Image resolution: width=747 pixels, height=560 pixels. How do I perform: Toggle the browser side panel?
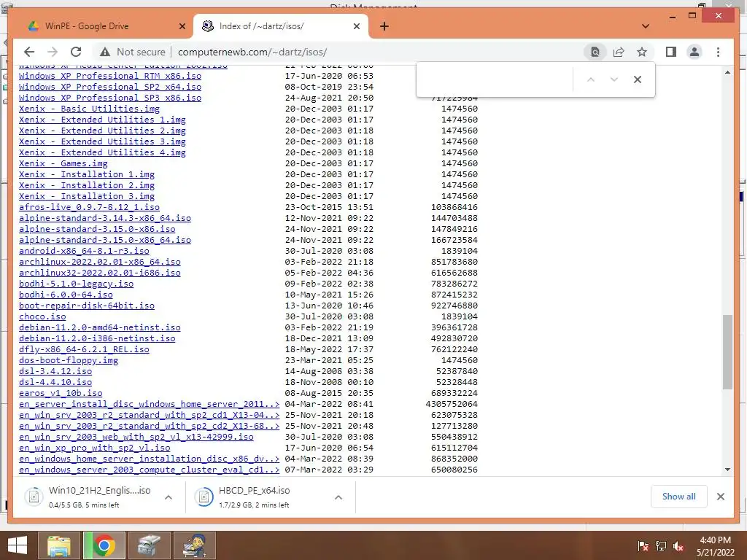[671, 52]
